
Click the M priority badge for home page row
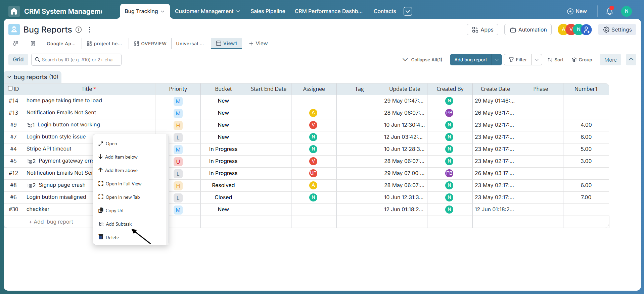[178, 101]
